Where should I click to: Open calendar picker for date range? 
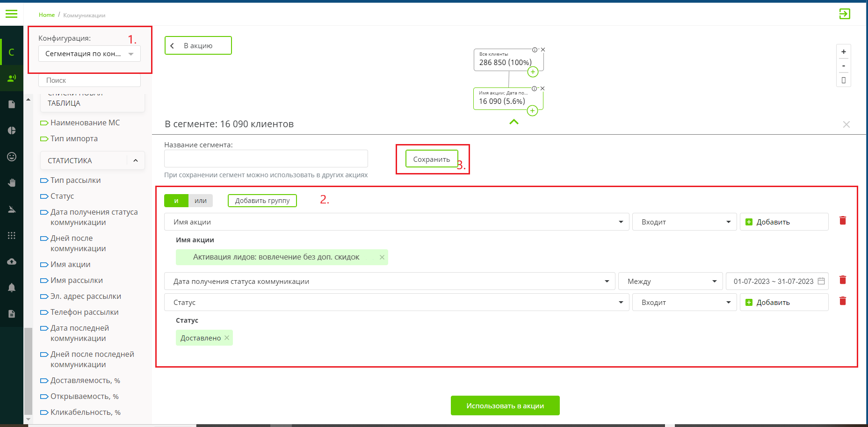(x=821, y=281)
